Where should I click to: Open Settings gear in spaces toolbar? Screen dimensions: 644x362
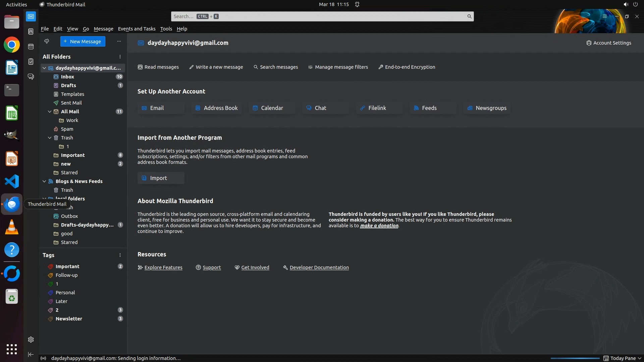pyautogui.click(x=31, y=340)
